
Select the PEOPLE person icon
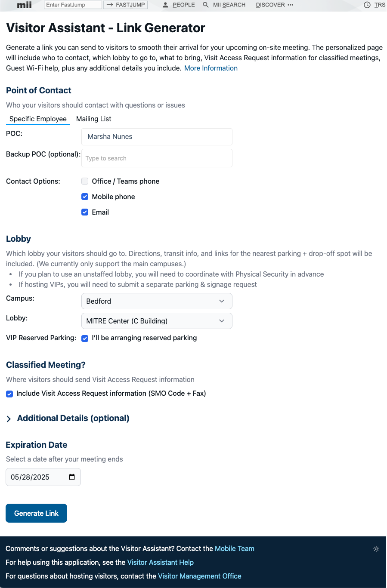click(165, 5)
